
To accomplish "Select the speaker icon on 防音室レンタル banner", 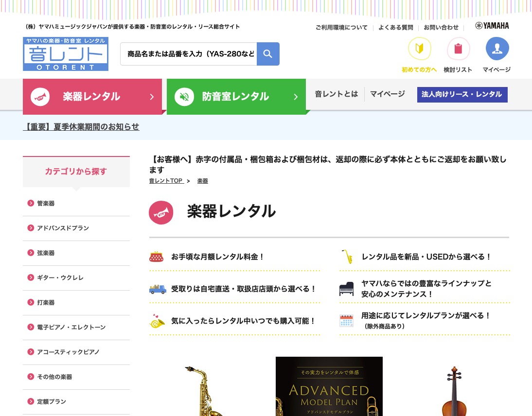I will click(x=184, y=97).
